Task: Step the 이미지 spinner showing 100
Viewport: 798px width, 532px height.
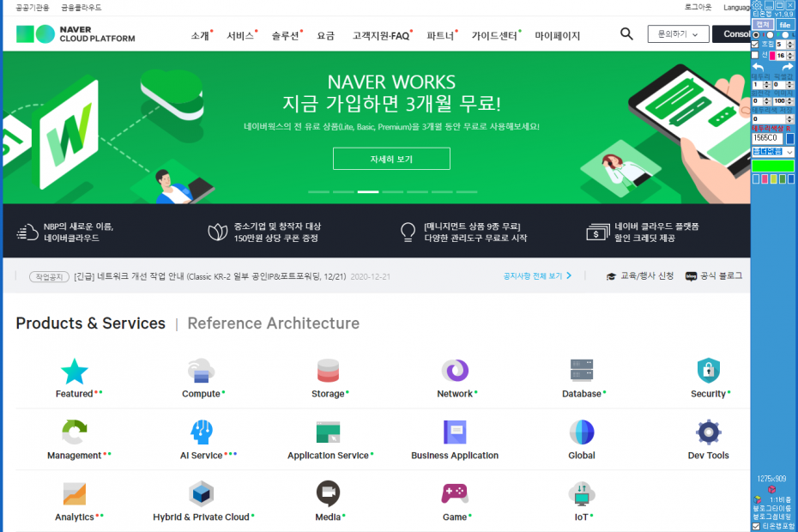Action: tap(790, 101)
